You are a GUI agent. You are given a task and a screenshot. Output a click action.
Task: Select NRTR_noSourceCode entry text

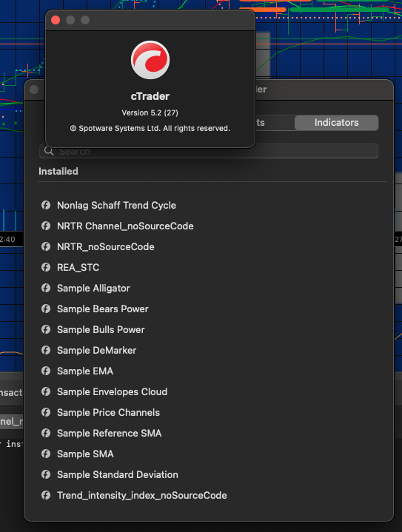[x=106, y=246]
